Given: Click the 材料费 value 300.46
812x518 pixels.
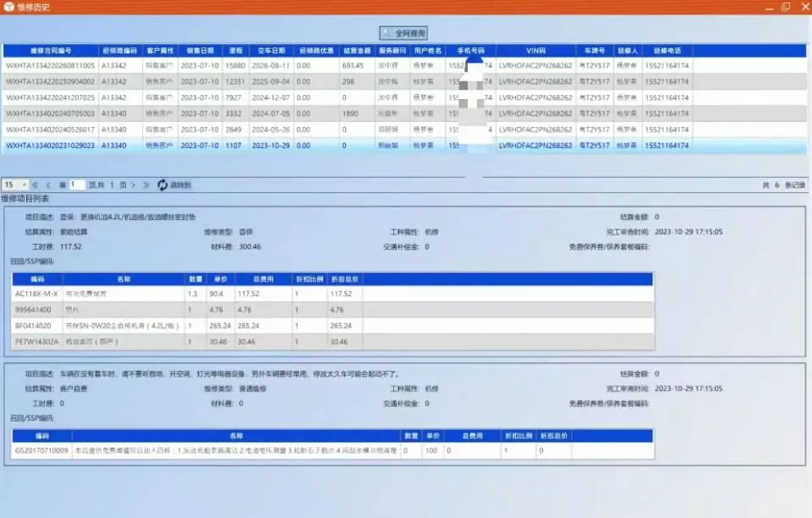Looking at the screenshot, I should pos(250,247).
